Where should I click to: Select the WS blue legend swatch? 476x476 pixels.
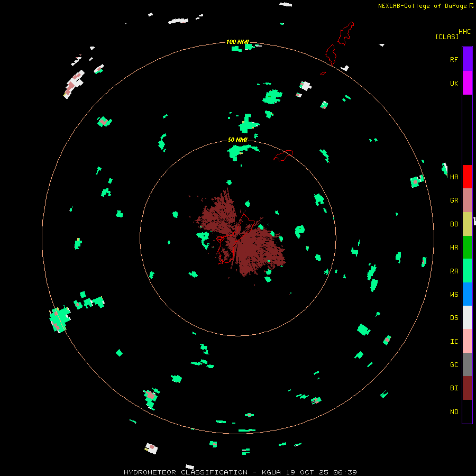tap(467, 294)
